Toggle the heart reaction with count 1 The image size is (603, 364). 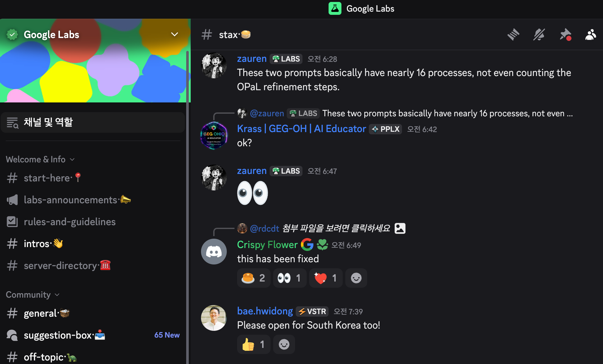pos(326,278)
